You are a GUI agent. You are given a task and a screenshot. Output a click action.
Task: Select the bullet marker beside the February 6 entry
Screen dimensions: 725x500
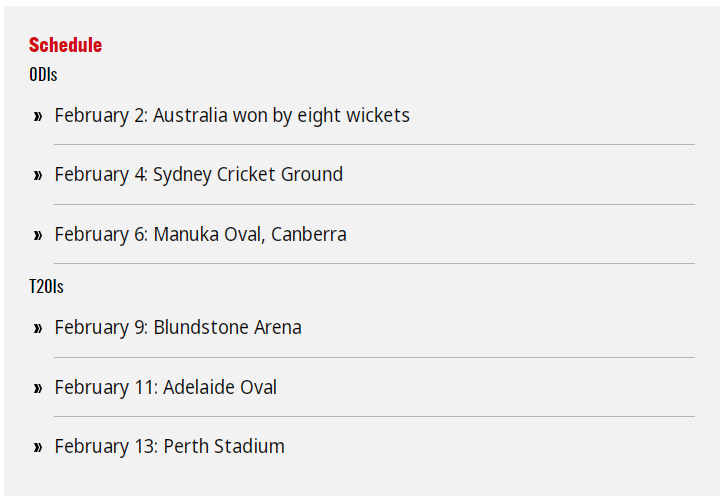pos(38,236)
